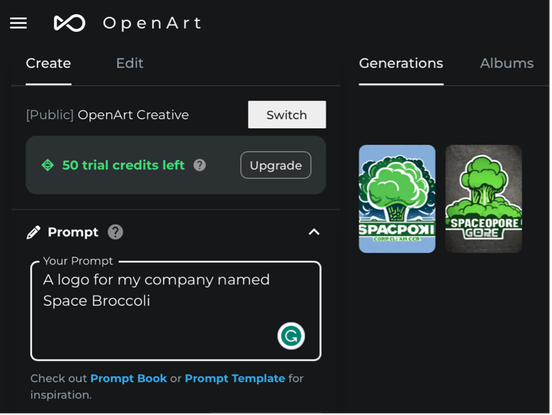Switch to the Create tab

pos(49,63)
